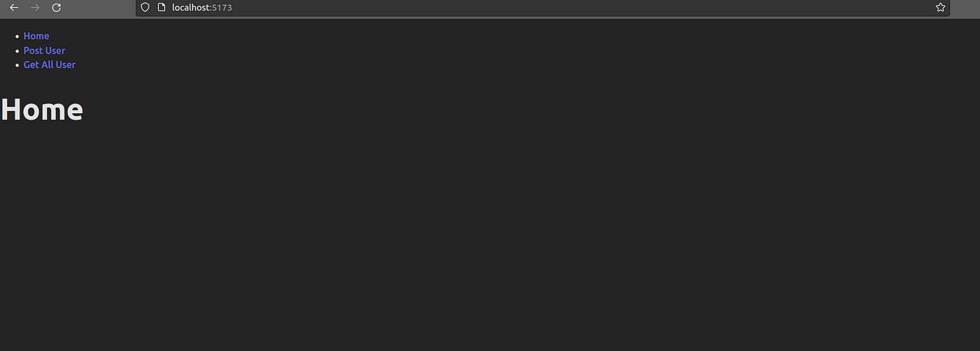Screen dimensions: 980x351
Task: Click the bullet beside Post User
Action: [17, 51]
